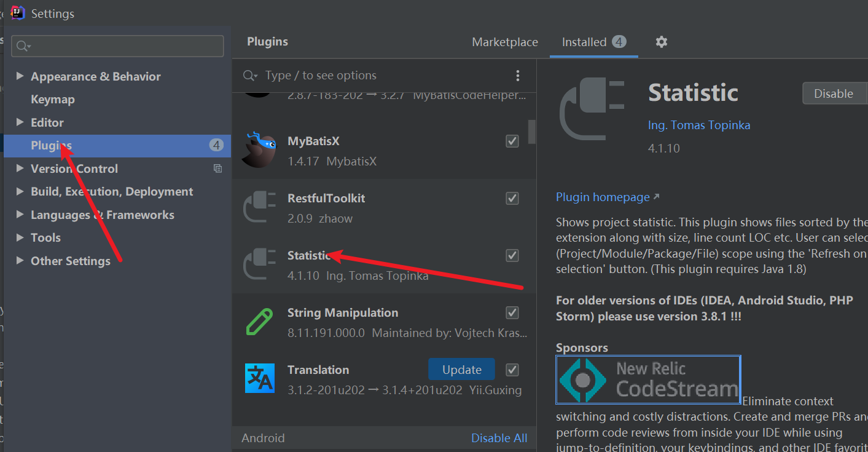Click the plugin list vertical scrollbar
The width and height of the screenshot is (868, 452).
[532, 131]
